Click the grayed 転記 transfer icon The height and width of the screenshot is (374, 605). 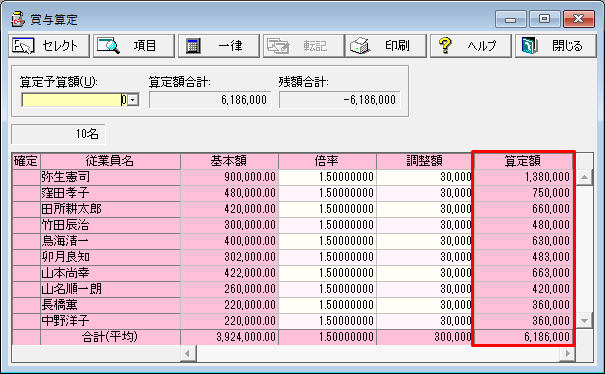[278, 46]
